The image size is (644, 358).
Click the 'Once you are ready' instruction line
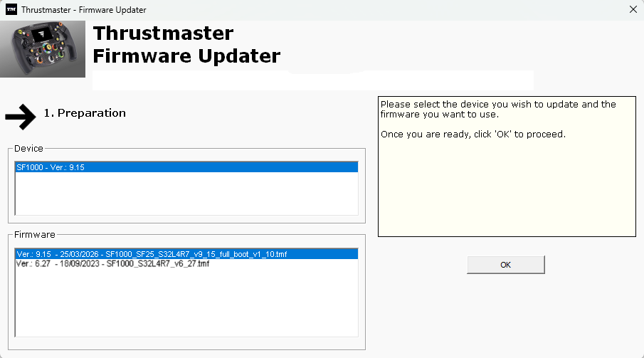point(473,134)
